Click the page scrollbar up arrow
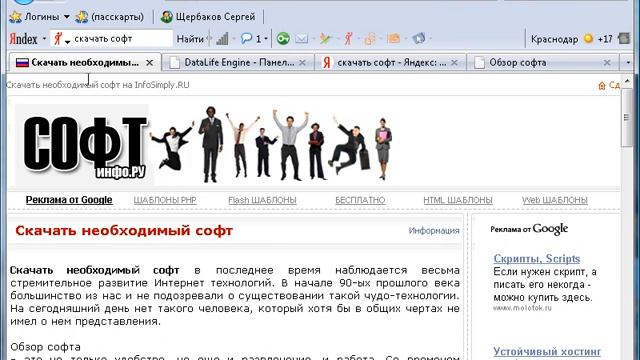The height and width of the screenshot is (360, 640). coord(627,81)
